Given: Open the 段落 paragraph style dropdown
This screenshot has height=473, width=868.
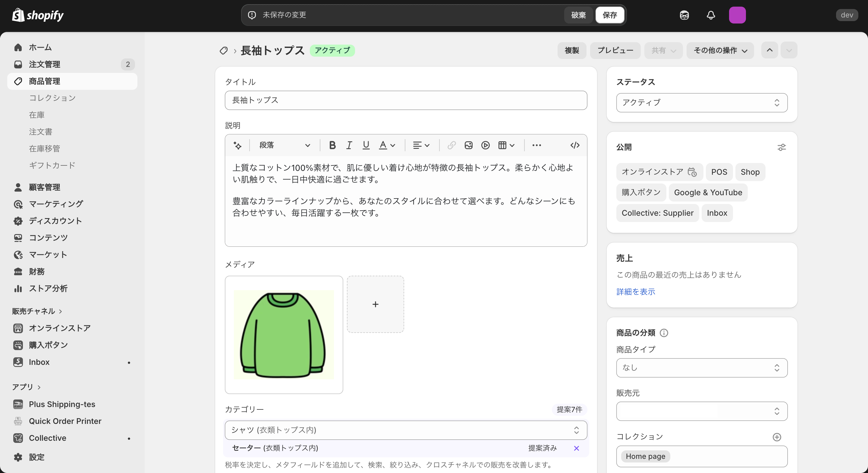Looking at the screenshot, I should tap(285, 145).
